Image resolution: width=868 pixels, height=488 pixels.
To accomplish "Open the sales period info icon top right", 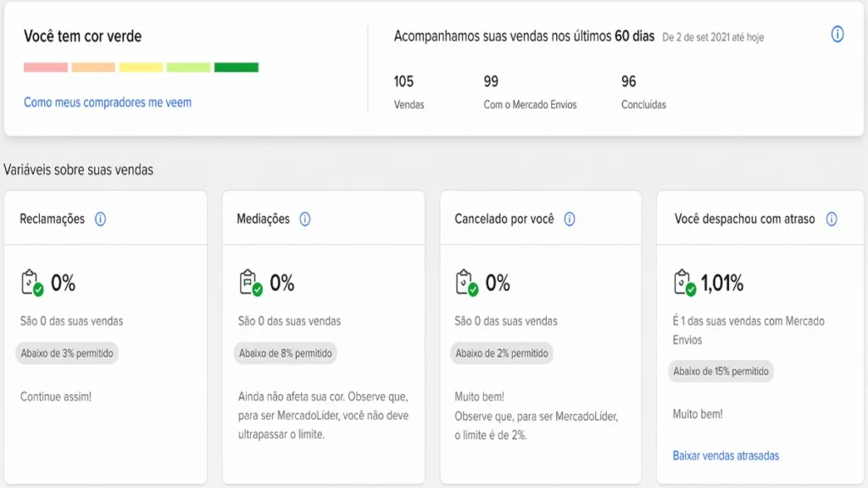I will click(x=837, y=35).
